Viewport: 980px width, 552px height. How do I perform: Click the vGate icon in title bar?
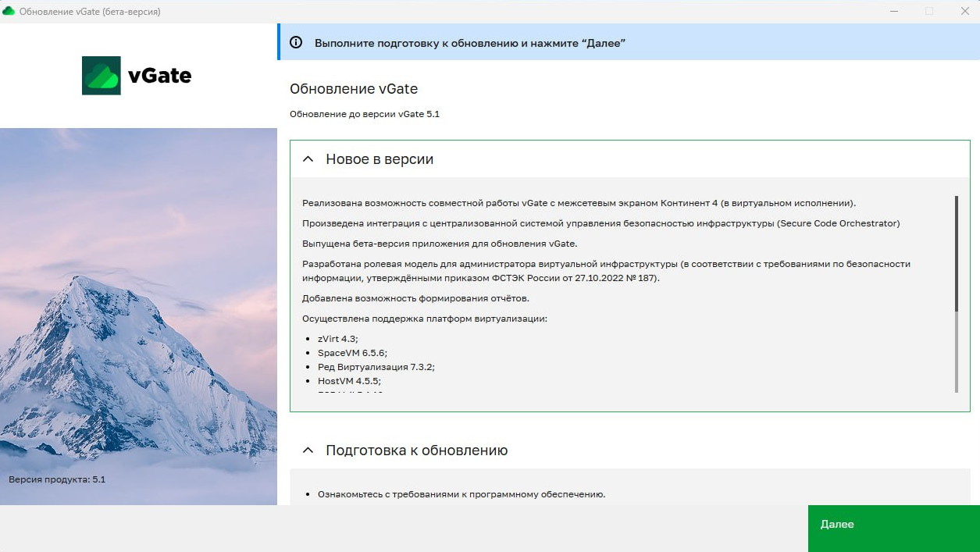pyautogui.click(x=9, y=12)
